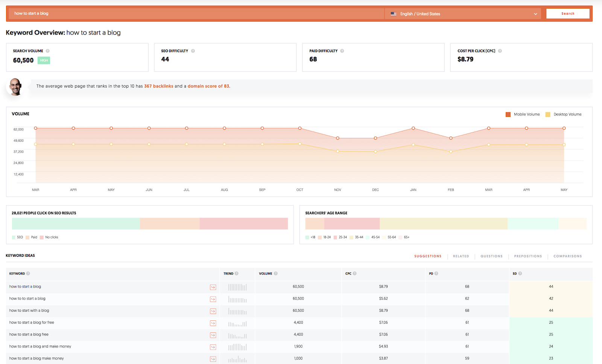The image size is (602, 364).
Task: Switch to the Related tab
Action: (461, 256)
